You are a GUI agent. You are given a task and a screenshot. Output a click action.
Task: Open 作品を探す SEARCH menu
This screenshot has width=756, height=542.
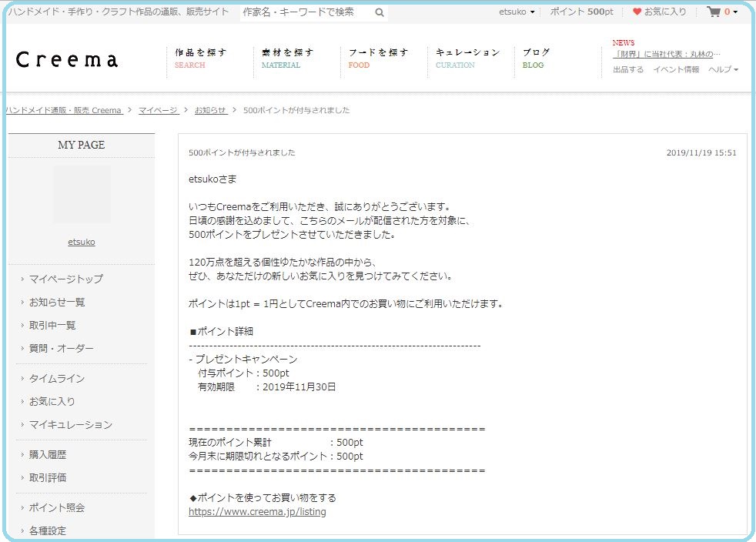(201, 59)
